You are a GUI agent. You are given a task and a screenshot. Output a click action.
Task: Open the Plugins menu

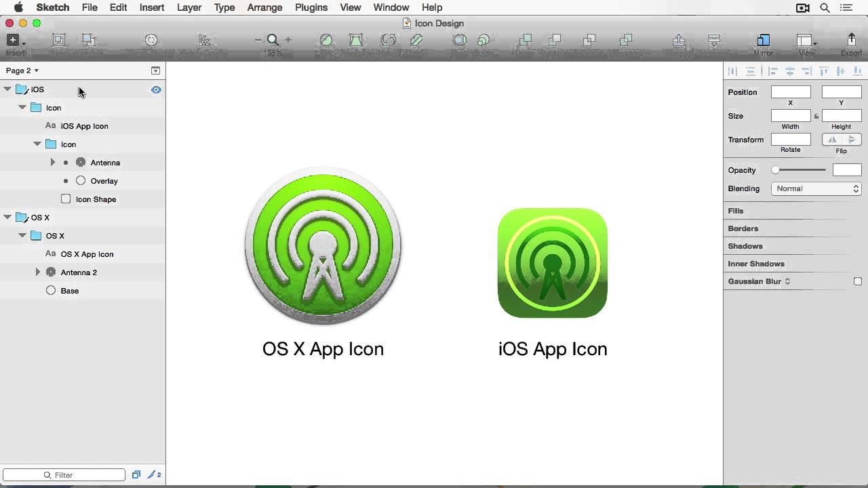pos(311,7)
